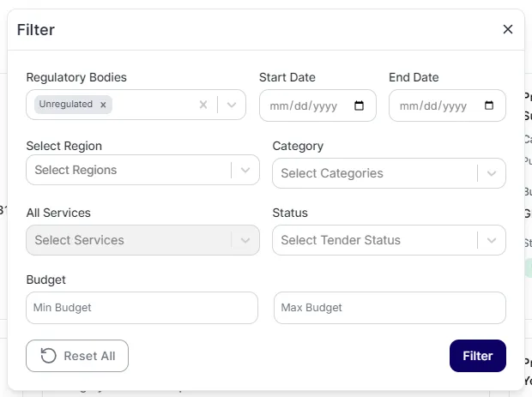Click the Select Categories field
This screenshot has width=532, height=397.
click(373, 173)
